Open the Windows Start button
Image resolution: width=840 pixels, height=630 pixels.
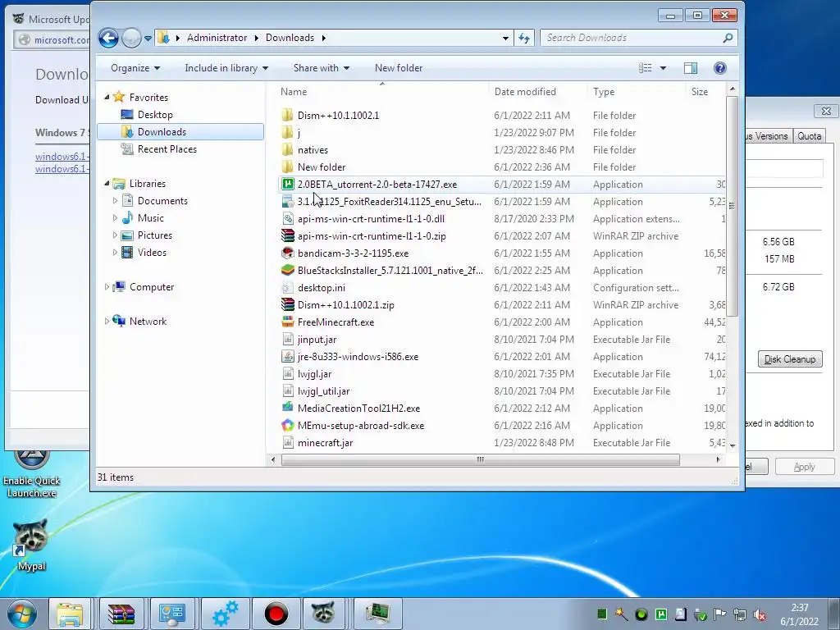22,614
